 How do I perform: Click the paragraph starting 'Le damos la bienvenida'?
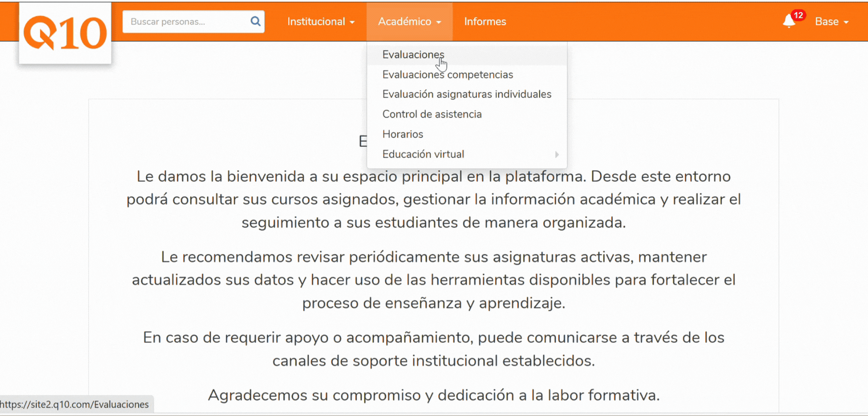pos(434,199)
